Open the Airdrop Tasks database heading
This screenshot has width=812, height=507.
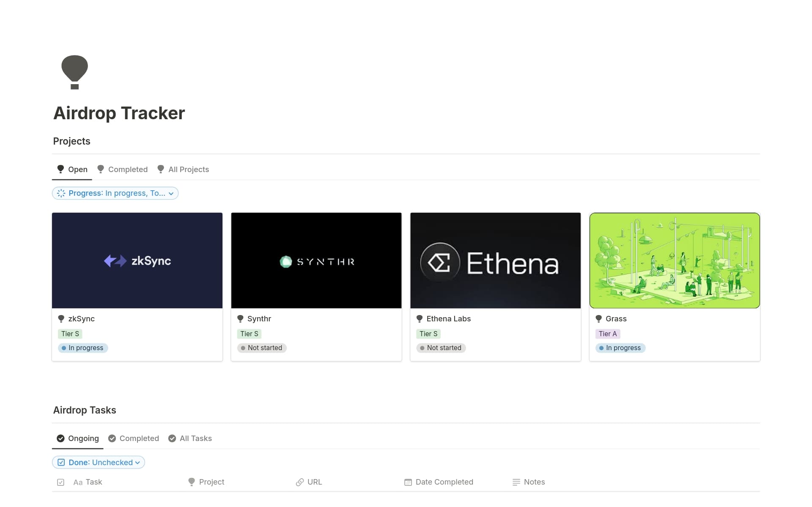coord(85,410)
